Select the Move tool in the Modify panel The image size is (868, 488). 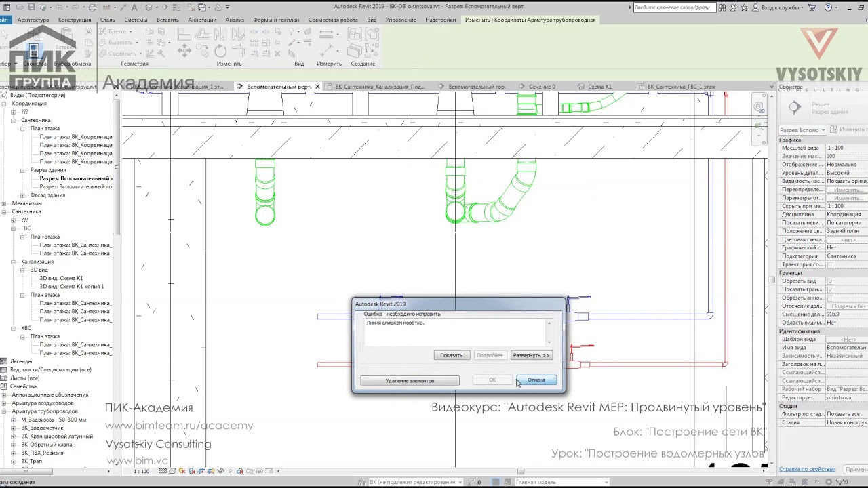184,51
